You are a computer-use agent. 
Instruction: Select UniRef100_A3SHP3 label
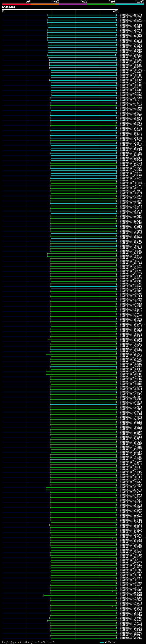point(131,336)
